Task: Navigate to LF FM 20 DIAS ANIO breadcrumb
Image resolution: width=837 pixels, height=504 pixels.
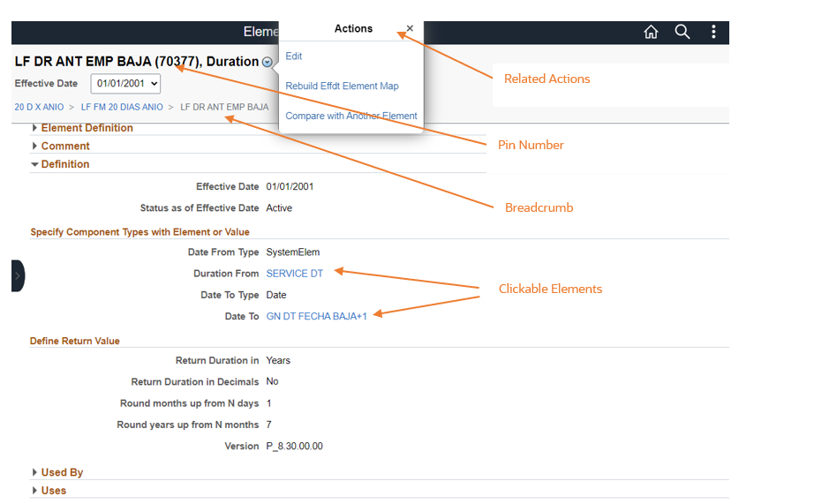Action: tap(122, 107)
